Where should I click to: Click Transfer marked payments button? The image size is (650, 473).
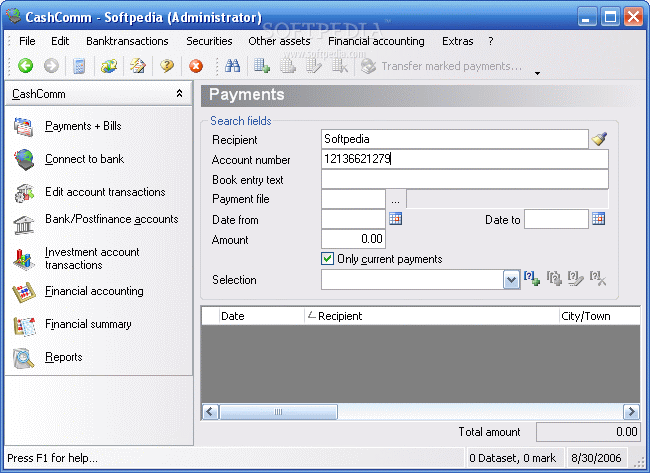tap(441, 66)
